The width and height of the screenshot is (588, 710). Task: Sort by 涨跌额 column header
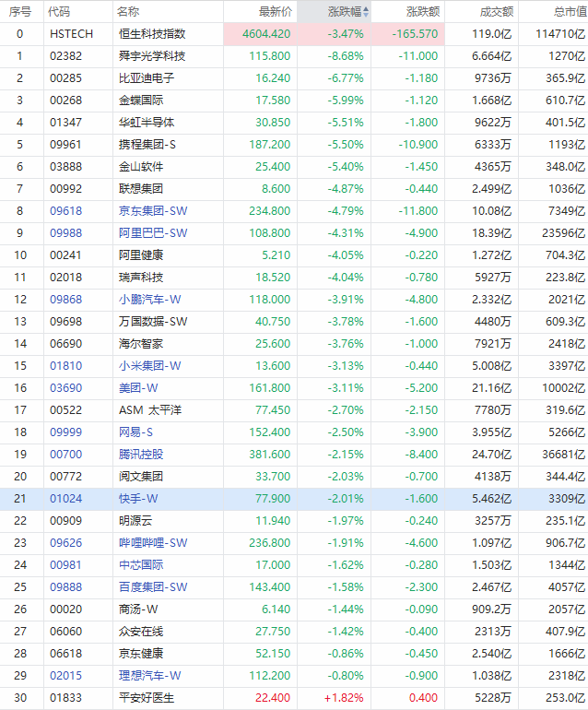[423, 12]
